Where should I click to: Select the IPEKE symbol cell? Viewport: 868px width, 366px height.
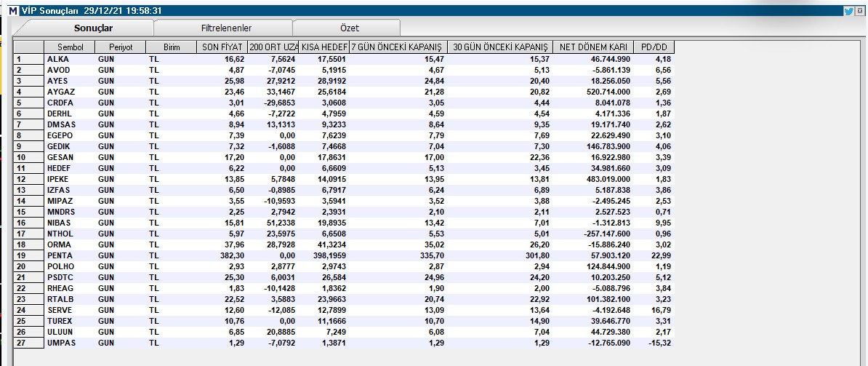pos(69,180)
